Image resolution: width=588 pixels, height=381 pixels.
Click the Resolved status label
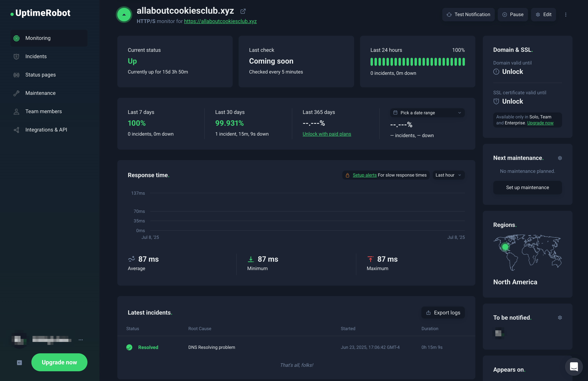point(148,347)
